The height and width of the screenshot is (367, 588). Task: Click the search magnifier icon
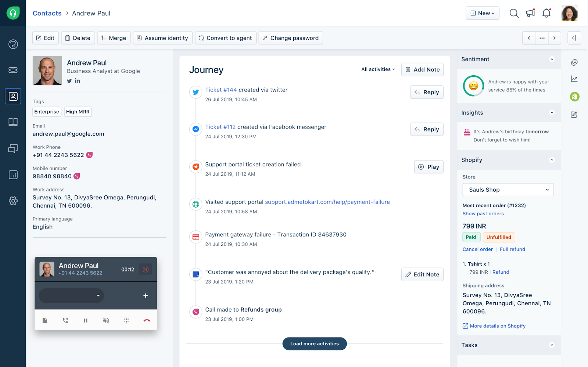tap(514, 13)
